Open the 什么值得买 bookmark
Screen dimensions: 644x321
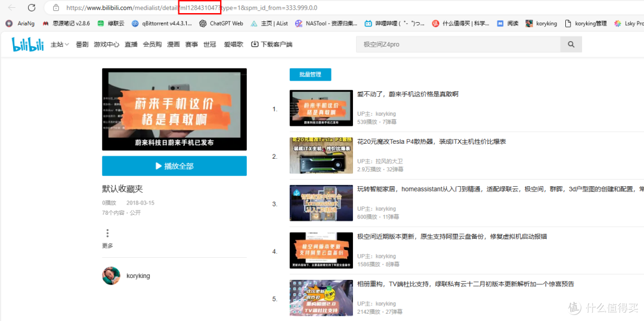pos(460,23)
